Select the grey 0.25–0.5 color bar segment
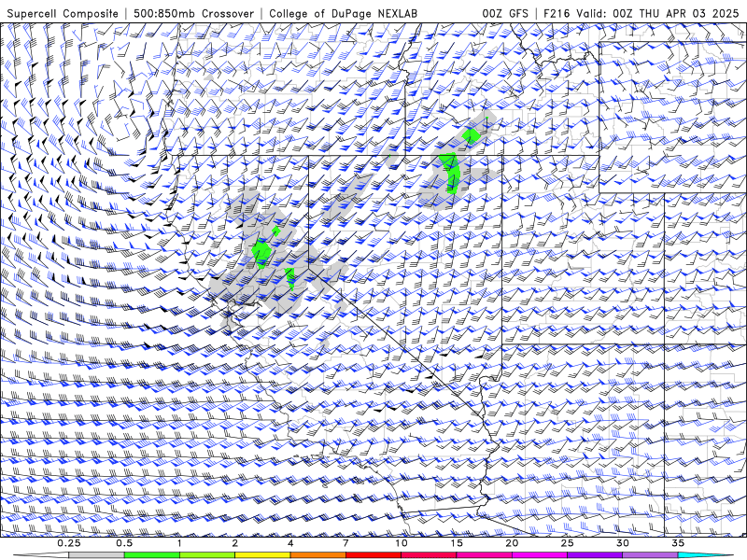Image resolution: width=747 pixels, height=560 pixels. [96, 555]
